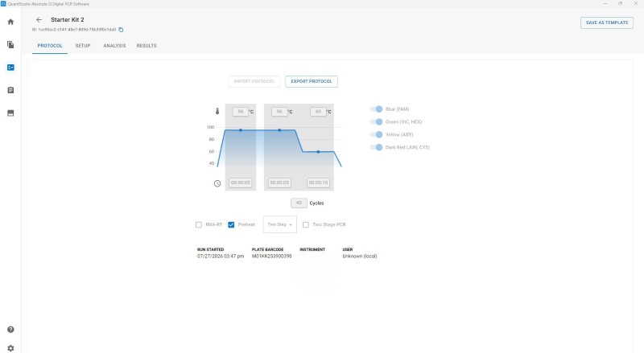
Task: Click the clock duration icon
Action: [217, 183]
